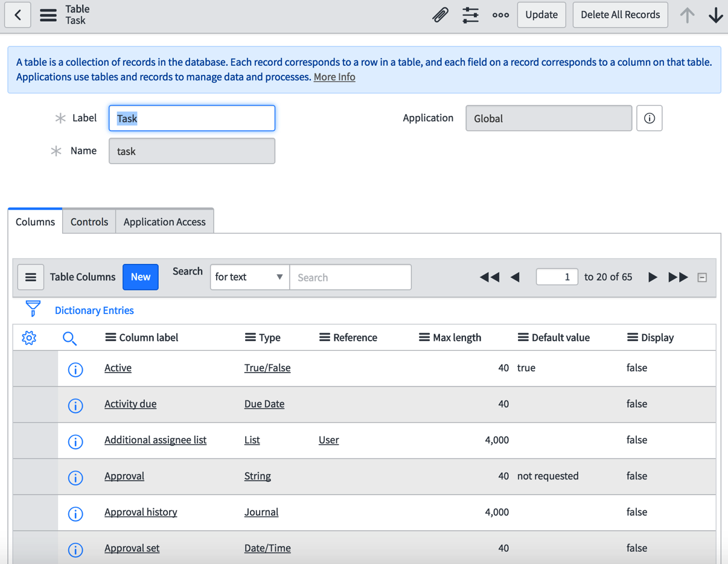Open the Approval set link
Image resolution: width=728 pixels, height=564 pixels.
click(x=132, y=548)
